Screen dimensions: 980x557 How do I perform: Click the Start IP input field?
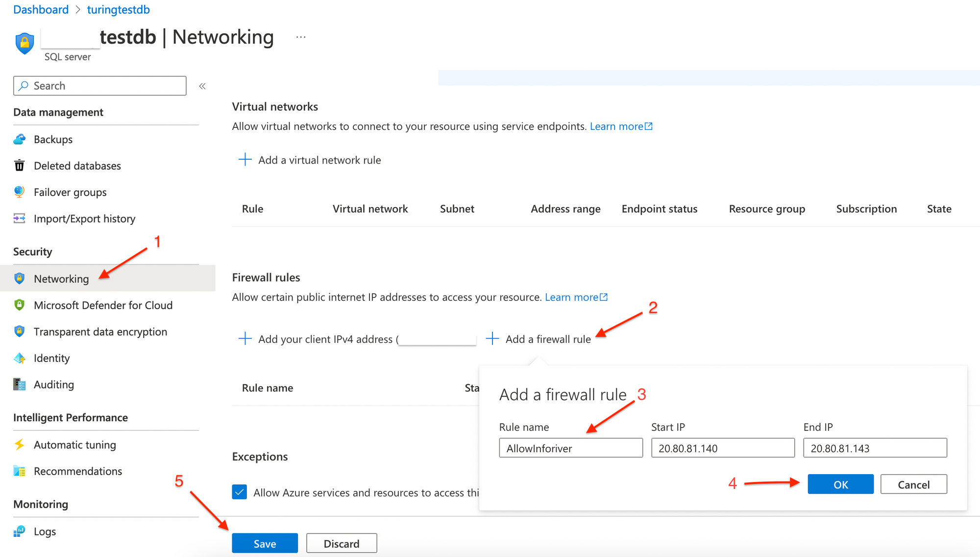(x=723, y=448)
